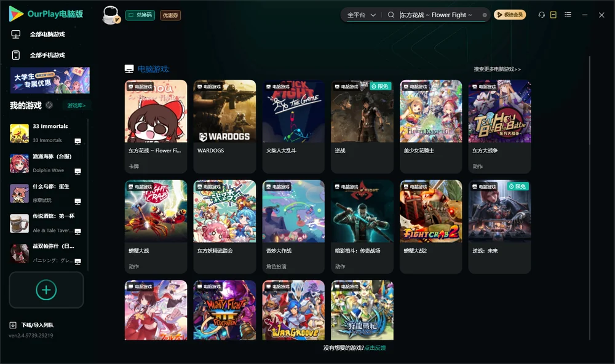615x364 pixels.
Task: Open the 狩龍戰紀 game card
Action: coord(362,310)
